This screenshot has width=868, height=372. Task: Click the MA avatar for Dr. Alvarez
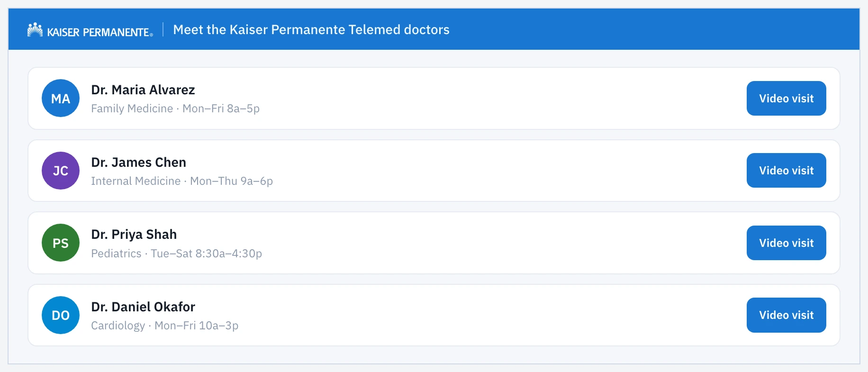[61, 98]
